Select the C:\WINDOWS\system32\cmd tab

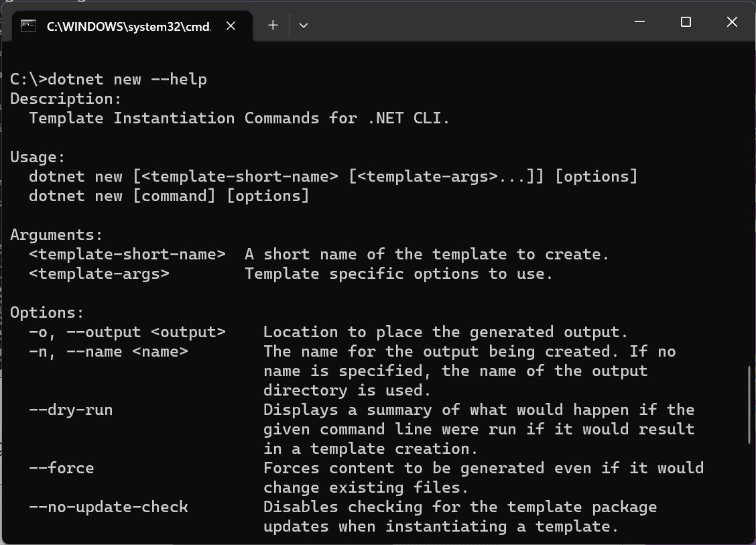point(127,26)
